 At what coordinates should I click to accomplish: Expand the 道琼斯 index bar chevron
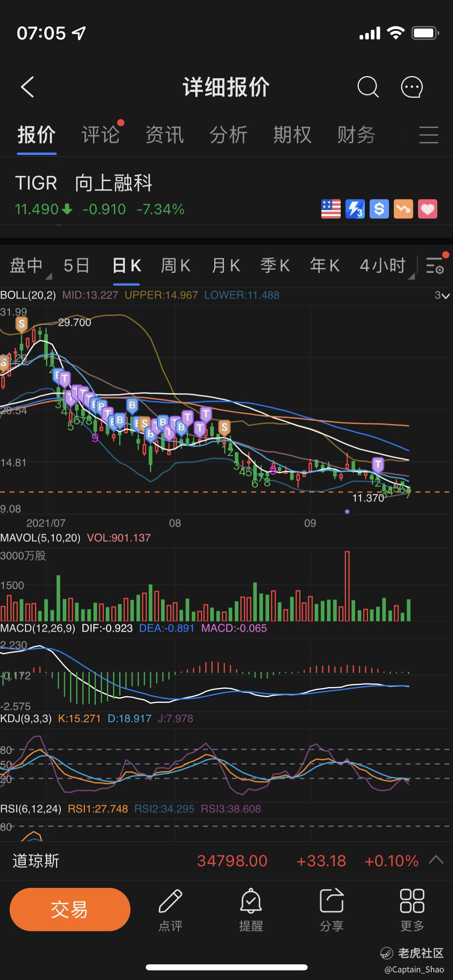(436, 861)
